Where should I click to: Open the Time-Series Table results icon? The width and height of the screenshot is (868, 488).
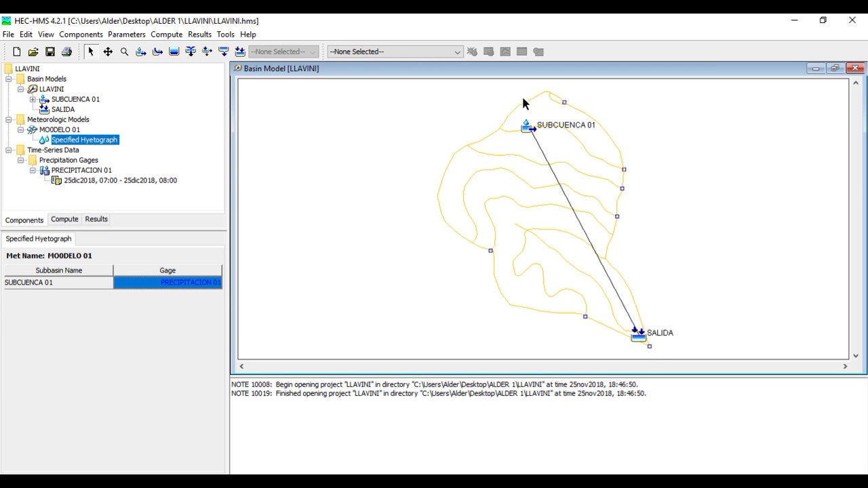coord(538,52)
